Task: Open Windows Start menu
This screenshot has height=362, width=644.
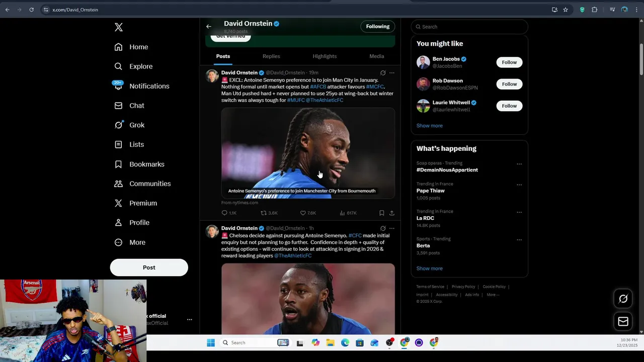Action: [211, 343]
